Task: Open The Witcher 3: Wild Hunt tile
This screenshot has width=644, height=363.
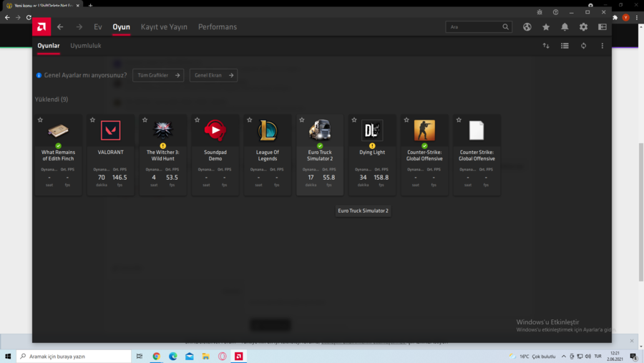Action: coord(162,155)
